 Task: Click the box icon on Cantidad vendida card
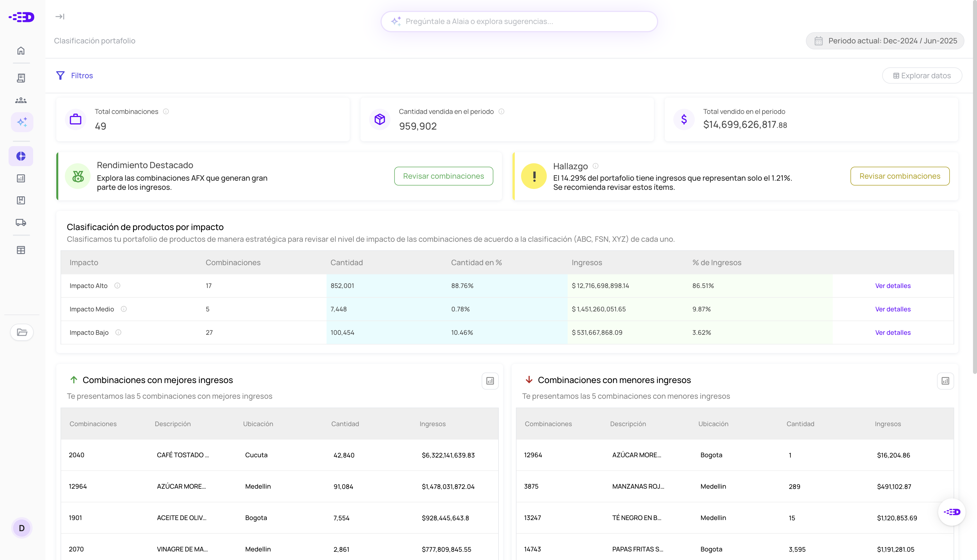click(380, 119)
